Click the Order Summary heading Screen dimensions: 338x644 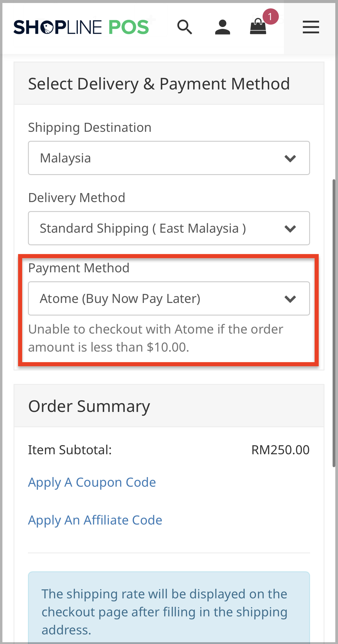[89, 406]
